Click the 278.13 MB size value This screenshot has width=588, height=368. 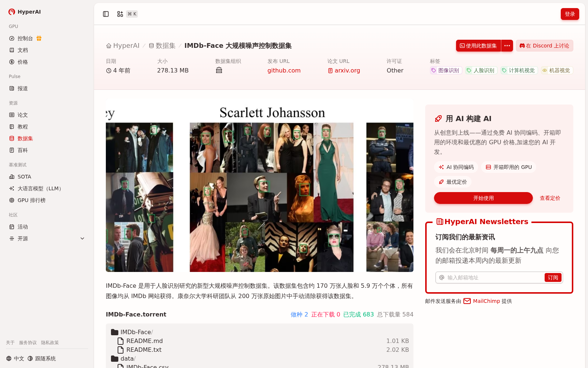tap(173, 70)
